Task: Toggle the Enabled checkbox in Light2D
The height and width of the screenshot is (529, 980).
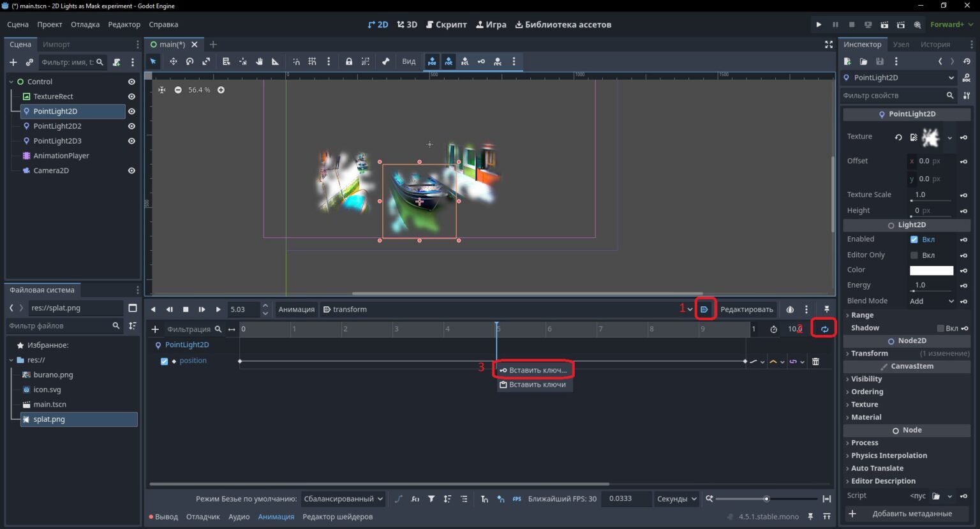Action: 914,239
